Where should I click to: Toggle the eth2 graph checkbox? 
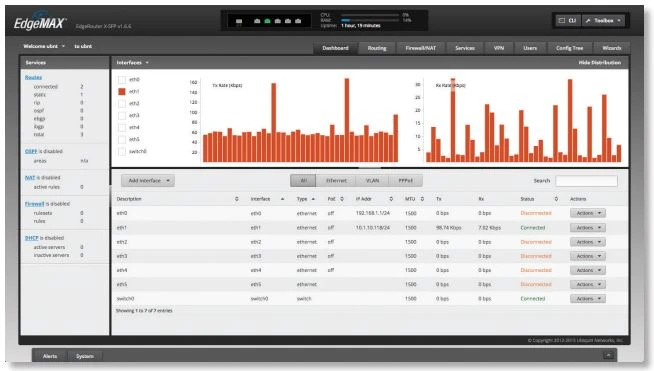pyautogui.click(x=122, y=103)
